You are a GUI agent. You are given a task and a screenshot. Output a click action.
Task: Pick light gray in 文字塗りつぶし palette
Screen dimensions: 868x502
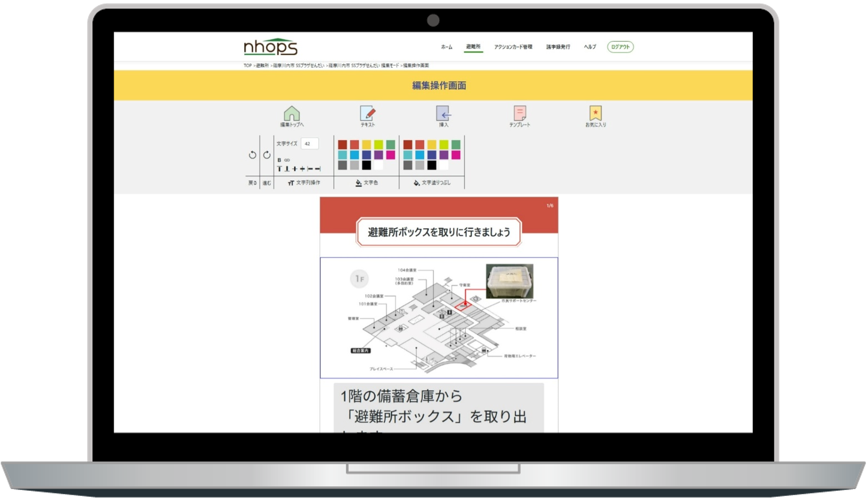click(x=420, y=165)
